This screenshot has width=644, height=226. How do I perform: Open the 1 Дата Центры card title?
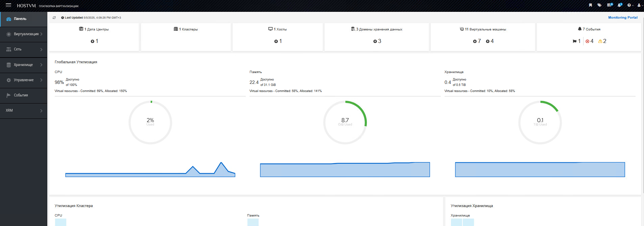point(94,29)
